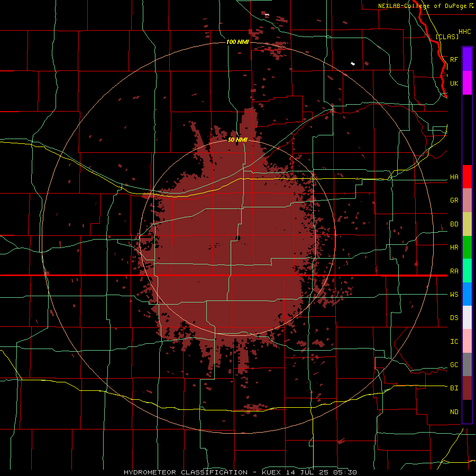Image resolution: width=476 pixels, height=476 pixels.
Task: Click the UK magenta legend swatch
Action: 467,83
